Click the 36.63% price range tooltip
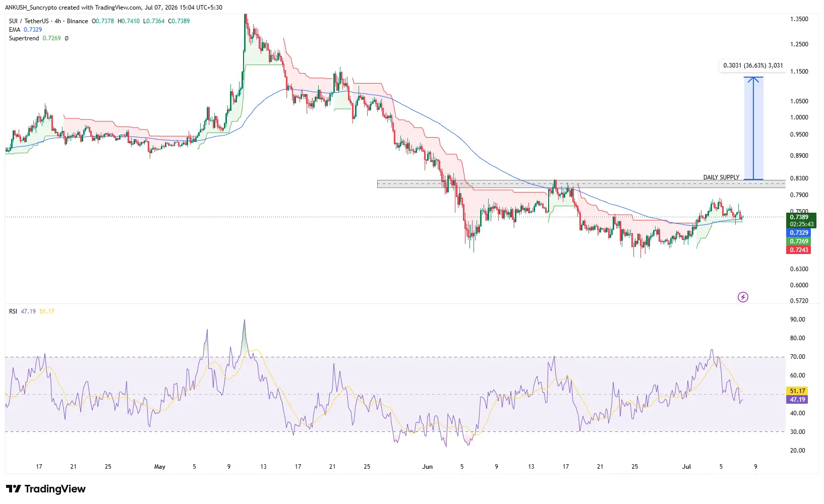824x504 pixels. coord(753,66)
